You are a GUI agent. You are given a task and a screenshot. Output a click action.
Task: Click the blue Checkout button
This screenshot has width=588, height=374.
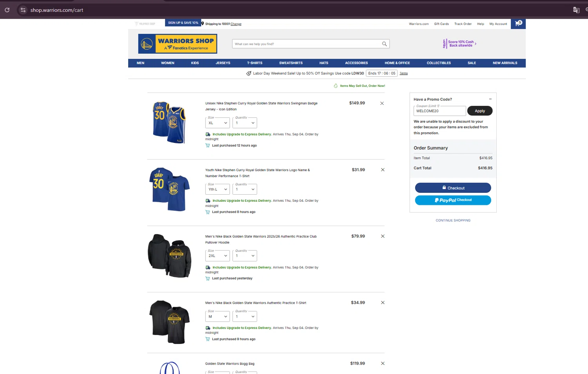coord(453,188)
